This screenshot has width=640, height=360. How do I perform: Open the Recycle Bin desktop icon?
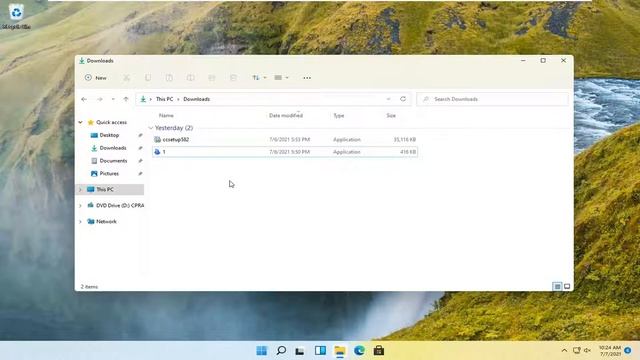[16, 16]
